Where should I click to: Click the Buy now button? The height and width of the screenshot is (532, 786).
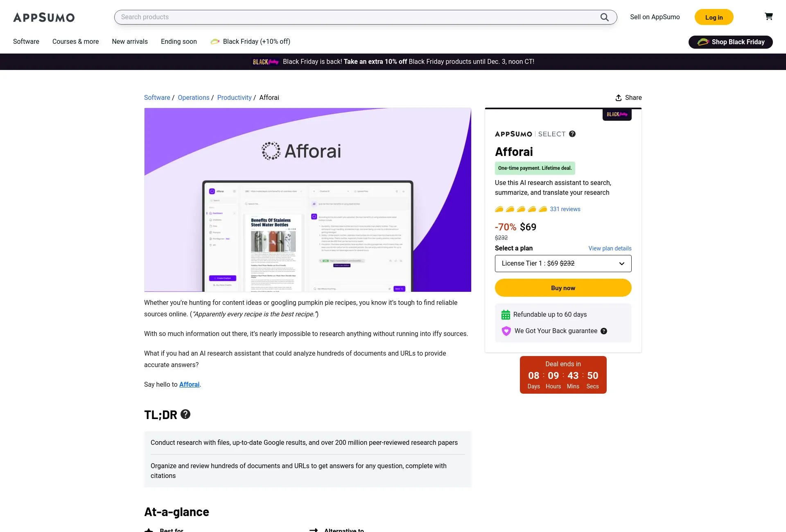[x=563, y=288]
